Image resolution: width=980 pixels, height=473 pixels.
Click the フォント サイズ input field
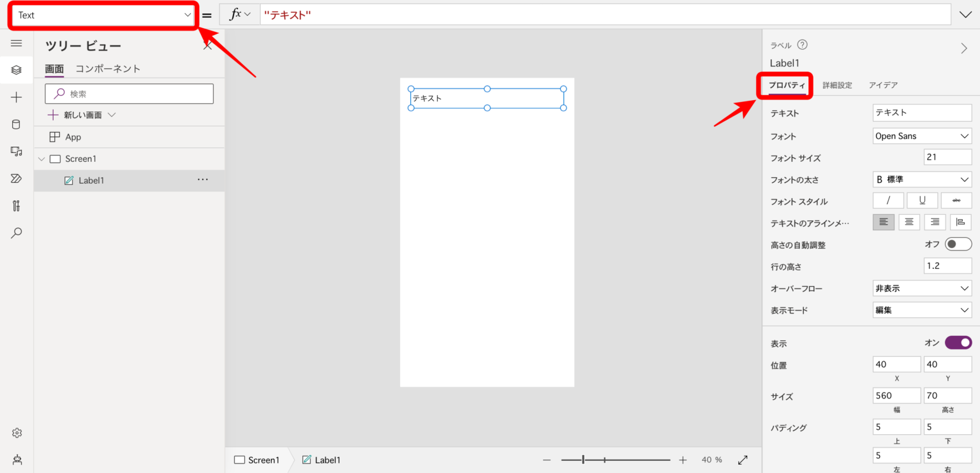point(947,157)
